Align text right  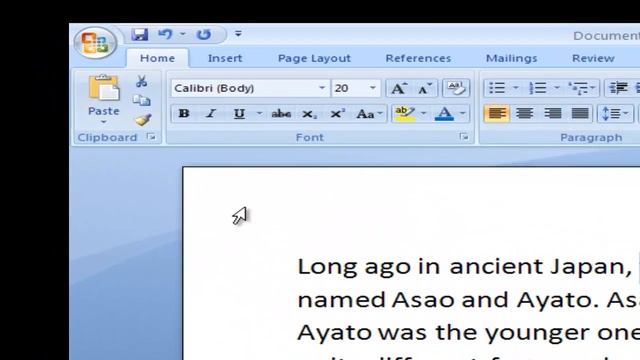tap(552, 113)
